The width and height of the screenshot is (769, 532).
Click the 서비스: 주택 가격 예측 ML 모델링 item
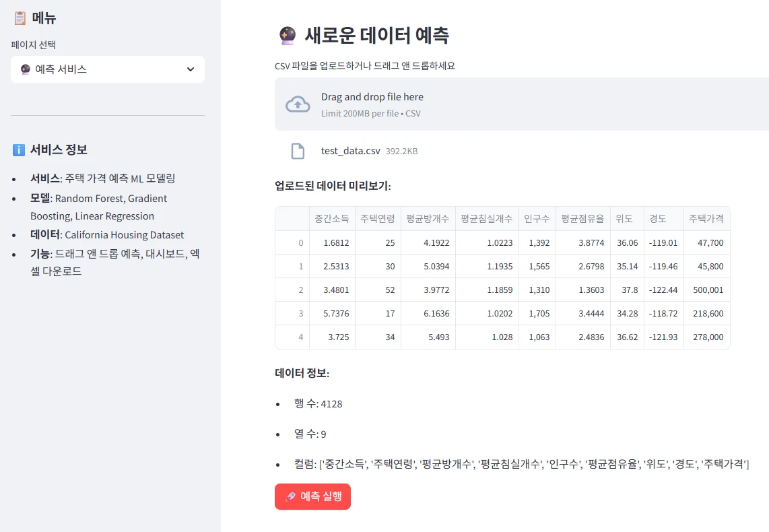102,178
